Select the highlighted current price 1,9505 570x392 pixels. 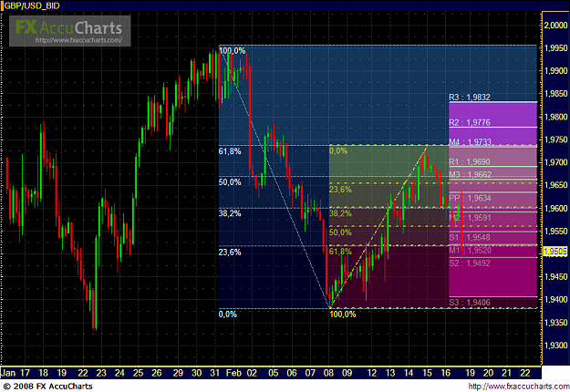pyautogui.click(x=555, y=252)
